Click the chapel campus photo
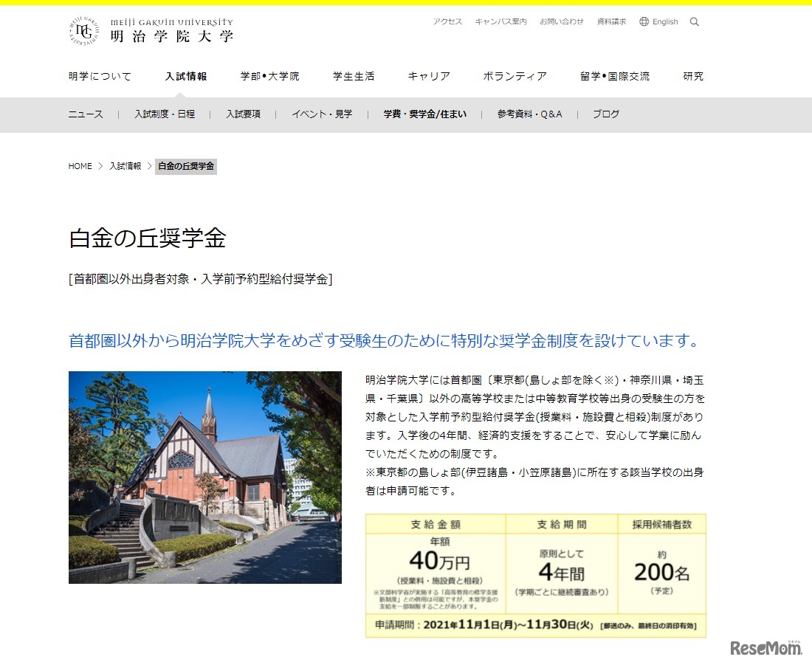The width and height of the screenshot is (812, 665). (204, 478)
